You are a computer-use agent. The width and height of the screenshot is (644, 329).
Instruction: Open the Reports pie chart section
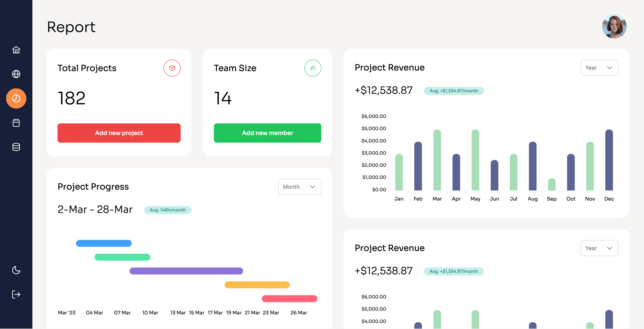[16, 98]
